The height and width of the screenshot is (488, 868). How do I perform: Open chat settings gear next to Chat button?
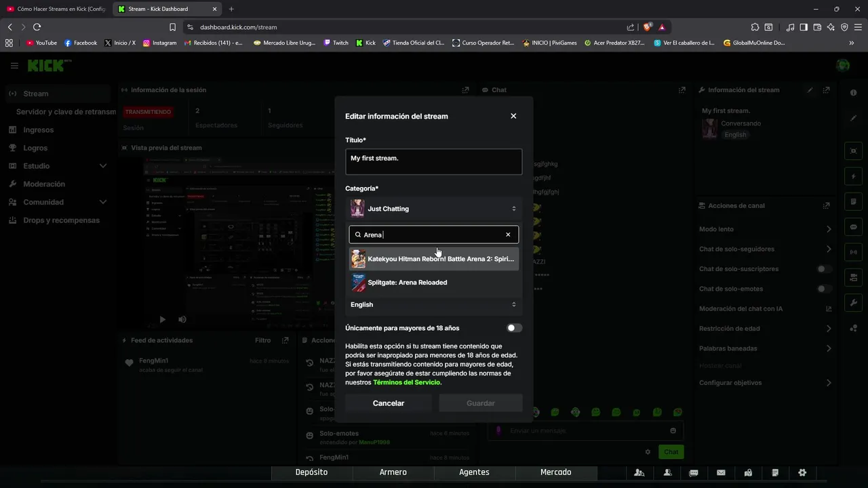coord(648,452)
